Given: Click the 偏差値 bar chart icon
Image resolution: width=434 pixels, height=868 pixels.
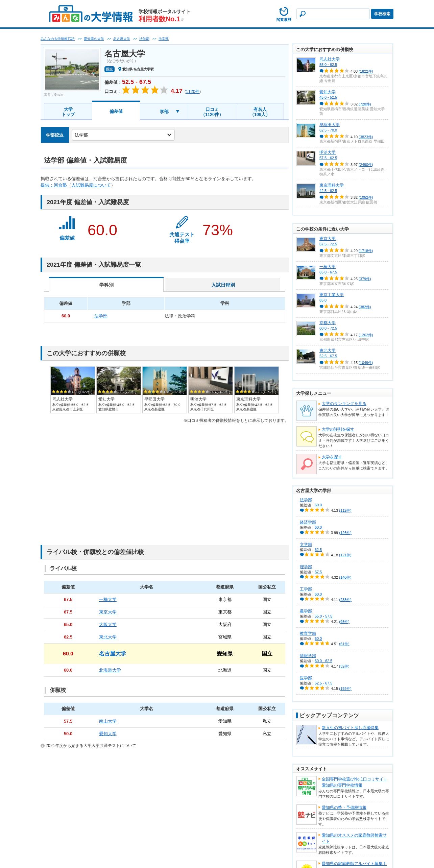Looking at the screenshot, I should click(67, 223).
